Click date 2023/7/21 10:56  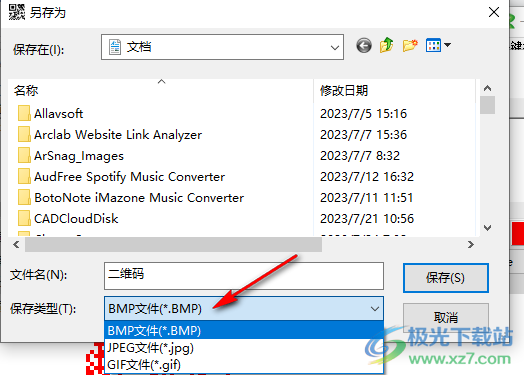click(367, 219)
